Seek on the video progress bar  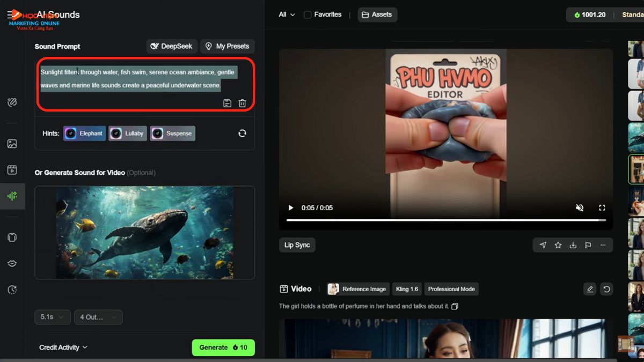446,220
